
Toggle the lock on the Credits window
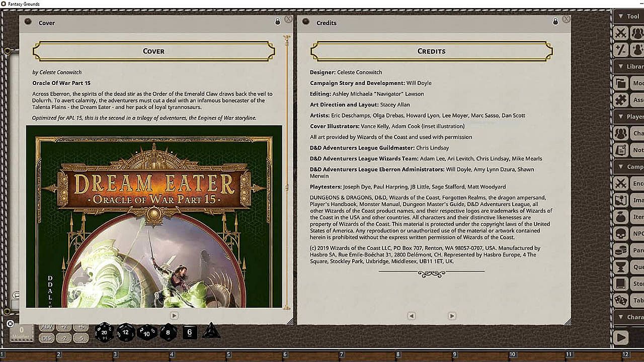coord(555,22)
